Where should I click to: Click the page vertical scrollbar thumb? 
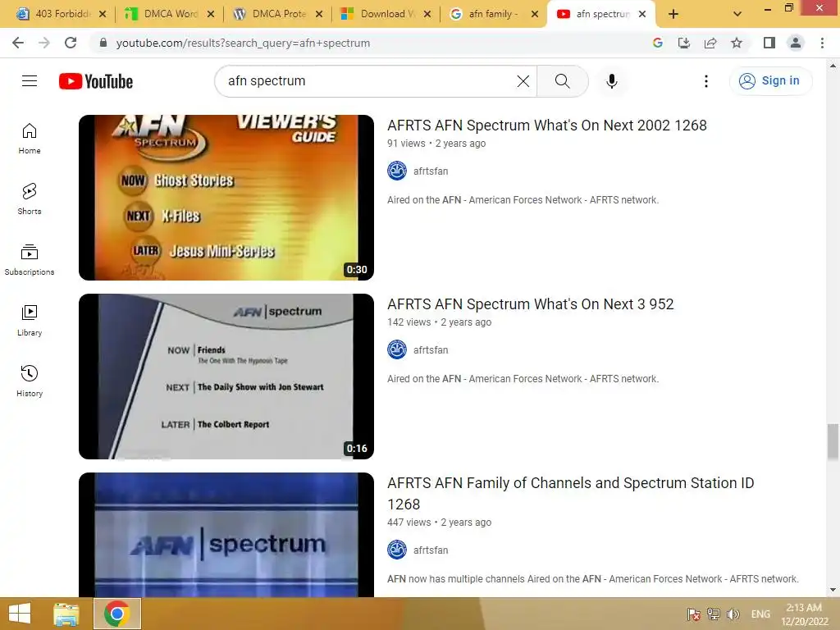pos(833,441)
